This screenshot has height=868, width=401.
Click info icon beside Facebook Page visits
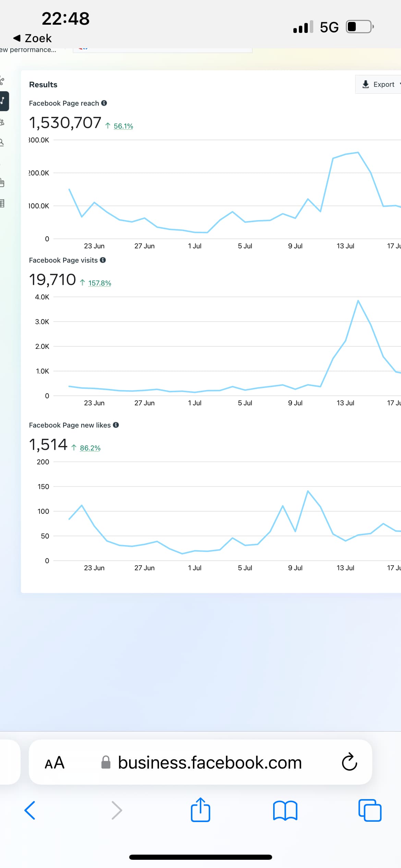[103, 260]
